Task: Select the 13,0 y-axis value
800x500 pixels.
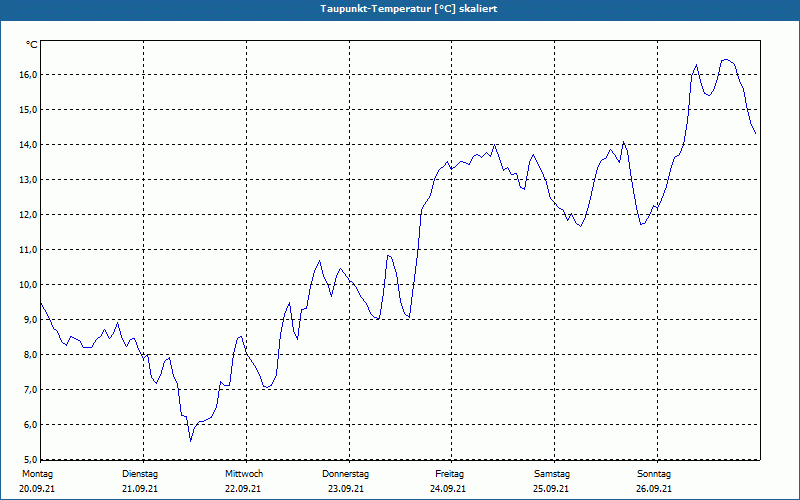Action: click(29, 180)
